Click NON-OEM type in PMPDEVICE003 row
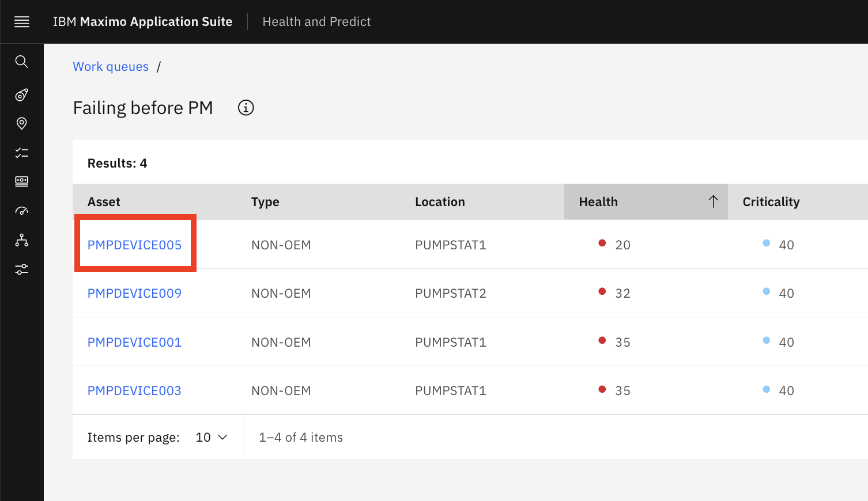 (x=281, y=390)
